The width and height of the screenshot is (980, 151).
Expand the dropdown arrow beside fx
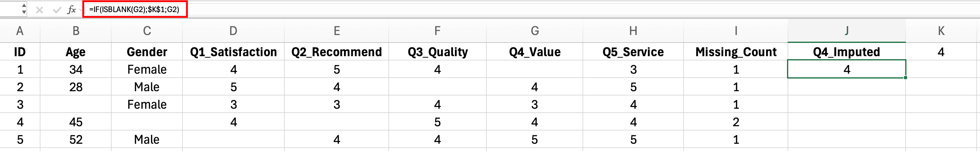(81, 10)
